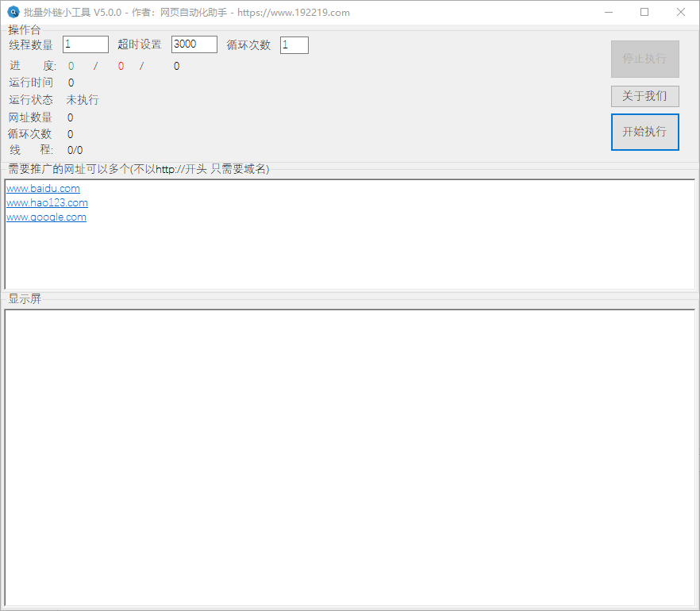Focus the 超时设置 field showing 3000
The width and height of the screenshot is (700, 611).
[194, 44]
